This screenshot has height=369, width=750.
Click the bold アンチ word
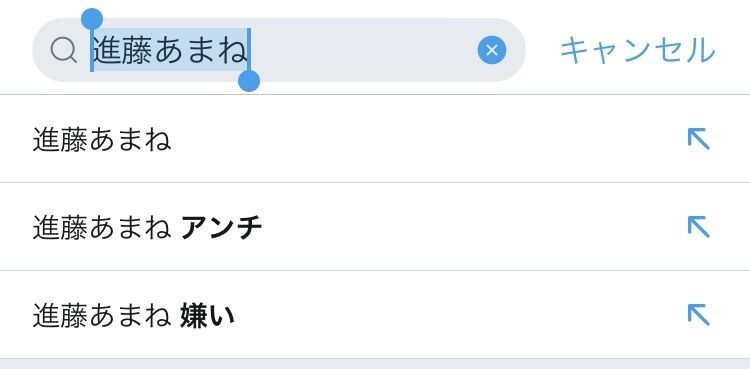(221, 228)
